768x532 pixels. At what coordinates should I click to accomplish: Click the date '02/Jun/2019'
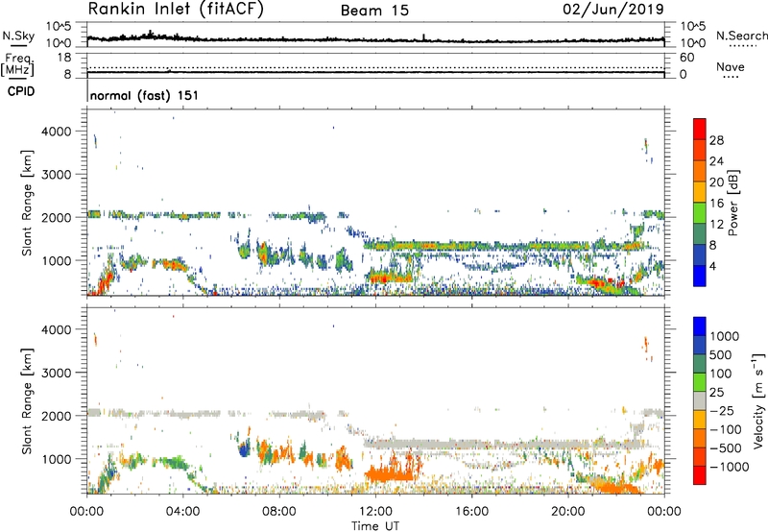(613, 9)
